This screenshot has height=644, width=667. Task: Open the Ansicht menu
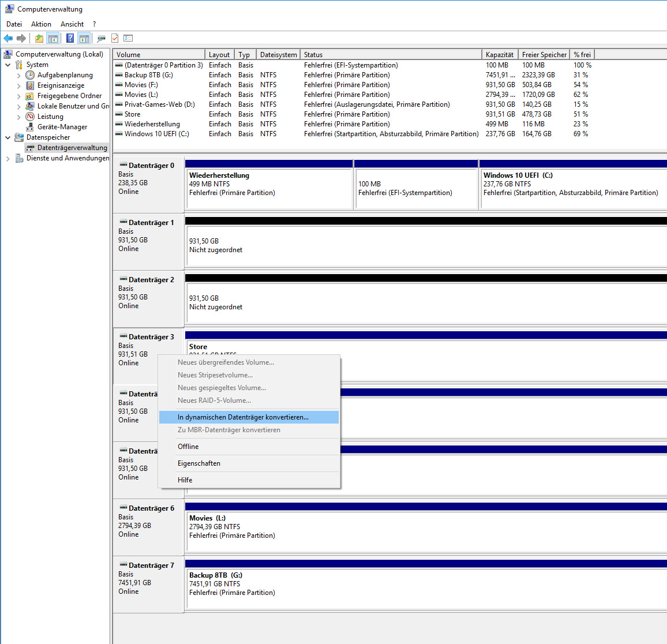pyautogui.click(x=72, y=24)
